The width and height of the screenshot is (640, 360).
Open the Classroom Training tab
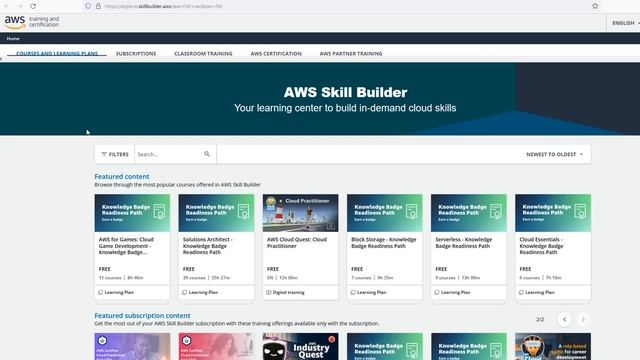(x=203, y=53)
